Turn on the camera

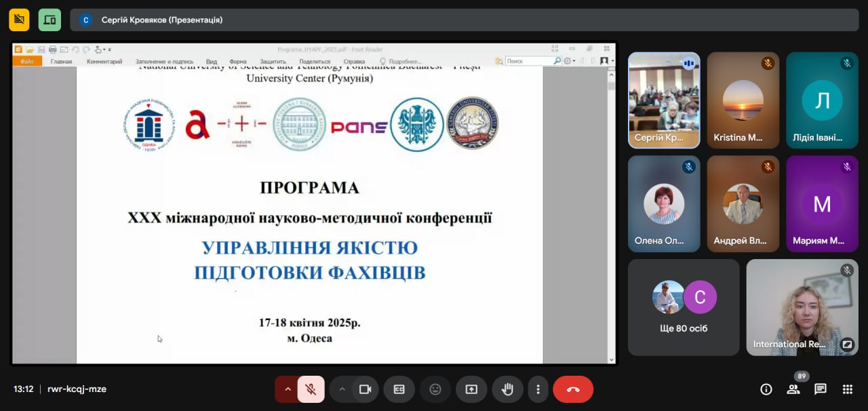[366, 389]
